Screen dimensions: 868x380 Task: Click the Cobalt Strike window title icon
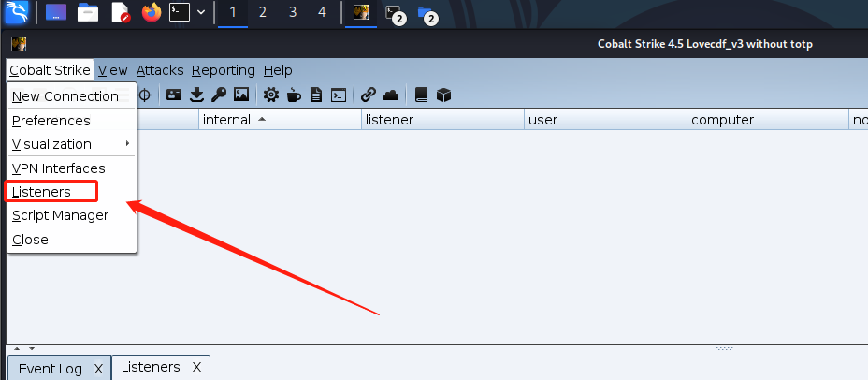tap(19, 44)
